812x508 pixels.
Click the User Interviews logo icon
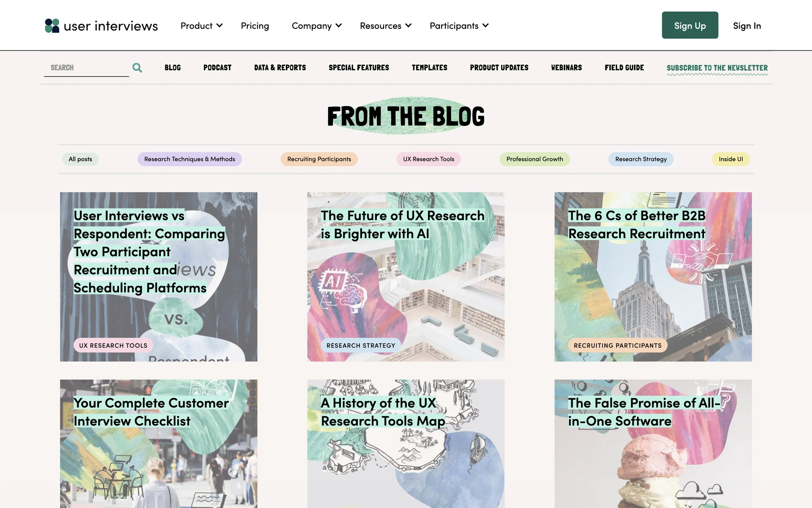[x=52, y=25]
